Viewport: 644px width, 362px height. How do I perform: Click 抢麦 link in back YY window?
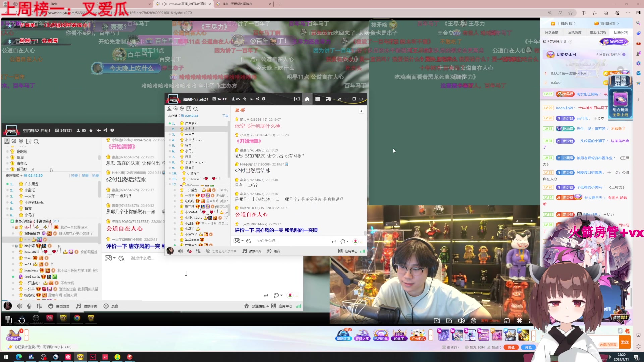pyautogui.click(x=95, y=176)
